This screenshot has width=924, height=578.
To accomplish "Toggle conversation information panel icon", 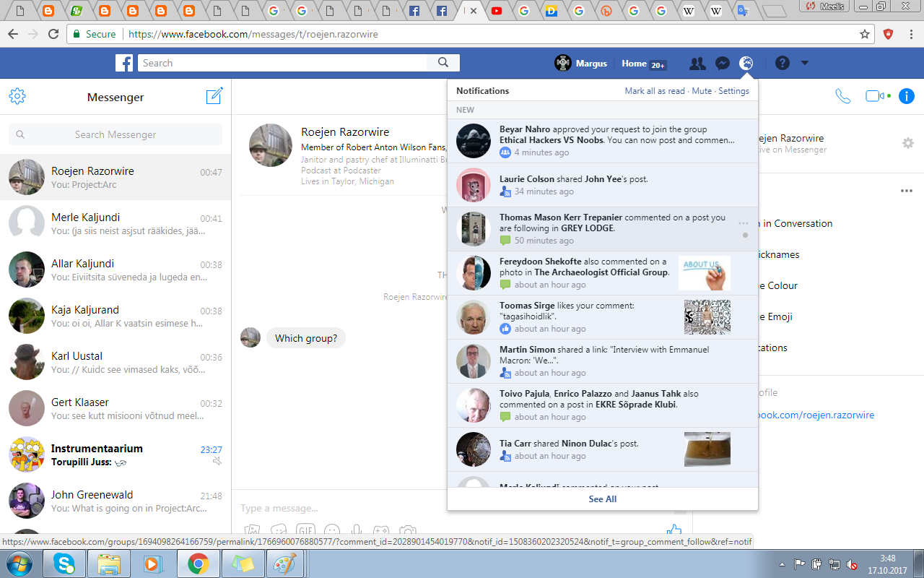I will pos(907,96).
